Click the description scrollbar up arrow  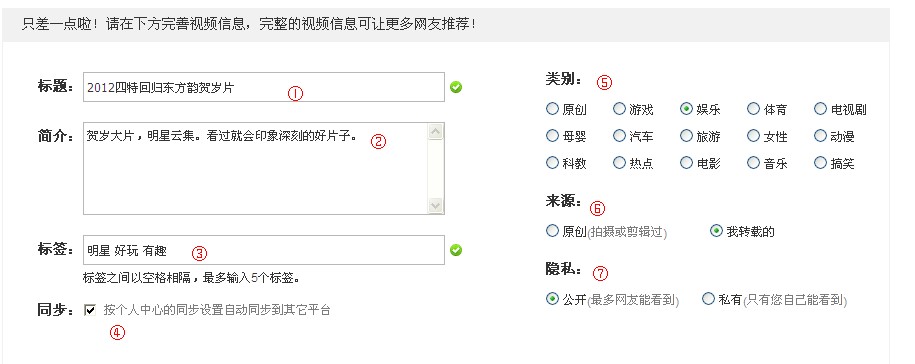coord(435,132)
